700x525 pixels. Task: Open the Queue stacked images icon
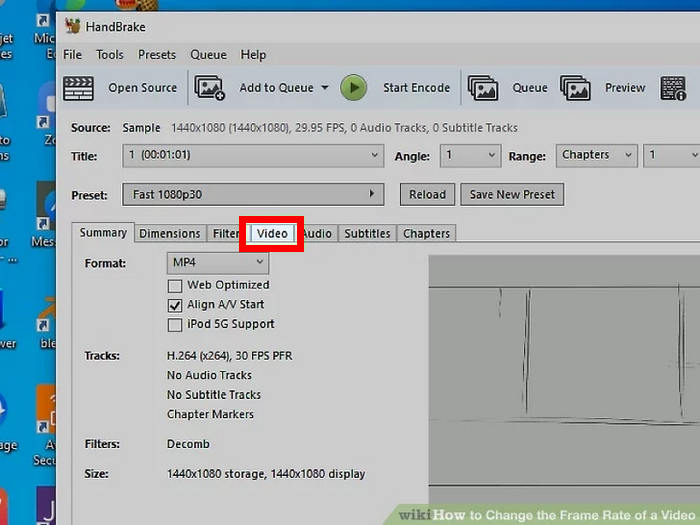click(x=484, y=88)
